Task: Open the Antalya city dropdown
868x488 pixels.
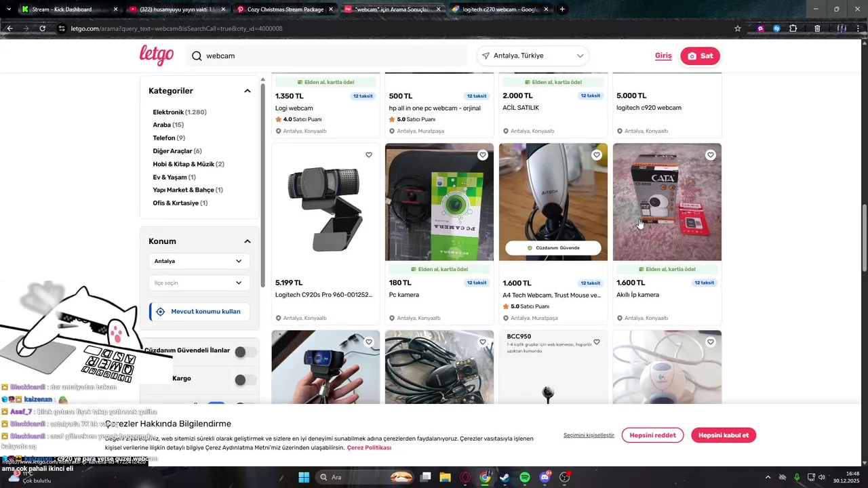Action: click(x=199, y=261)
